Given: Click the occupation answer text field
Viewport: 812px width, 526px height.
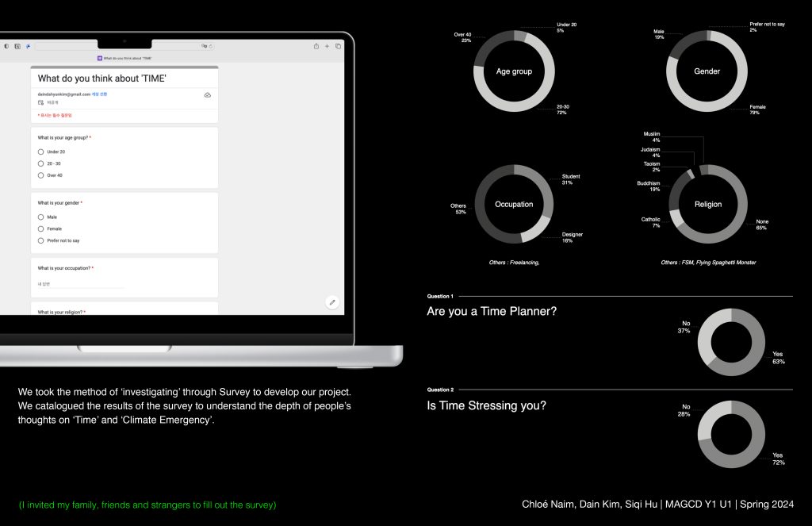Looking at the screenshot, I should click(80, 284).
